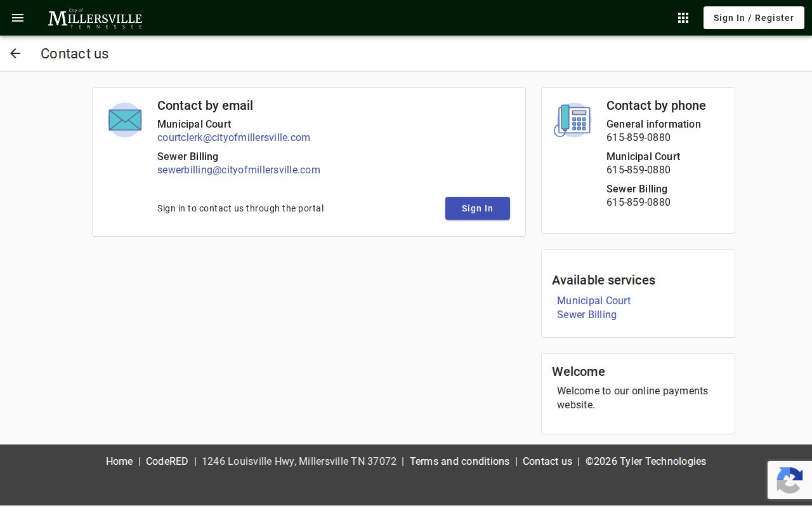
Task: Email sewerbilling@cityofmillersville.com
Action: pos(239,170)
